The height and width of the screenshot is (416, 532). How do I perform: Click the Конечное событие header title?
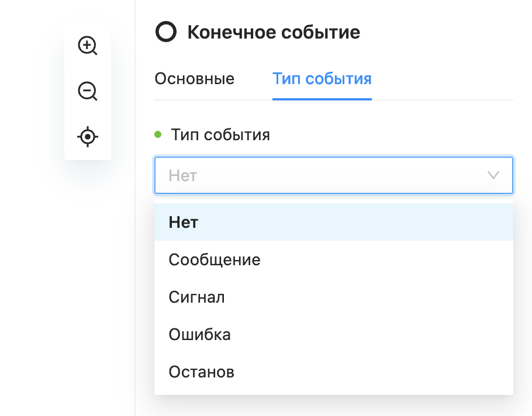[x=272, y=32]
